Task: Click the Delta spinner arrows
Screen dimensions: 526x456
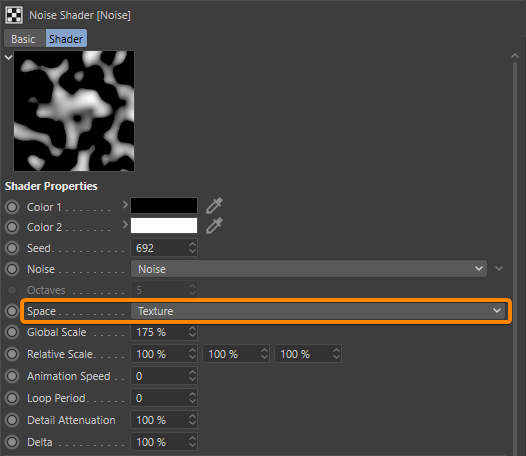Action: pyautogui.click(x=192, y=442)
